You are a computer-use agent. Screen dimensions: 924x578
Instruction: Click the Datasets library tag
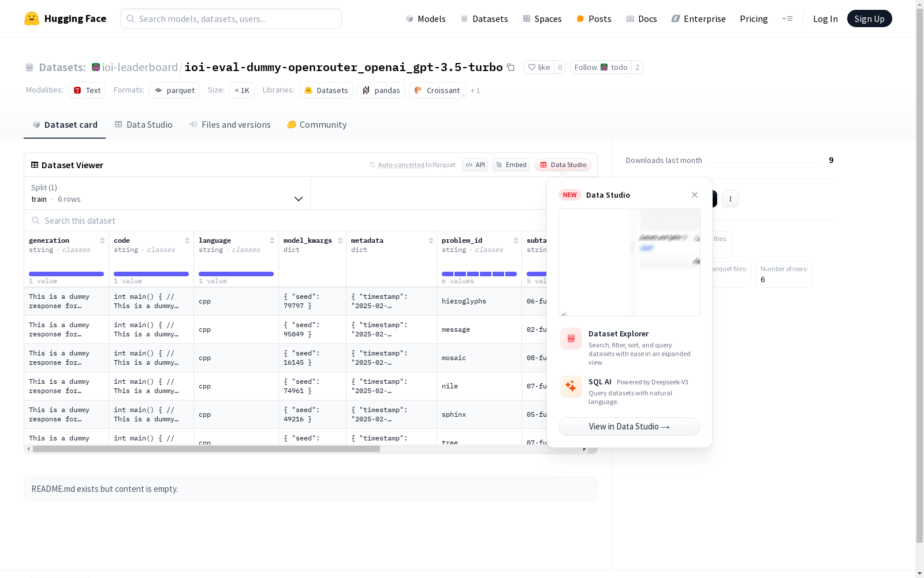(326, 90)
